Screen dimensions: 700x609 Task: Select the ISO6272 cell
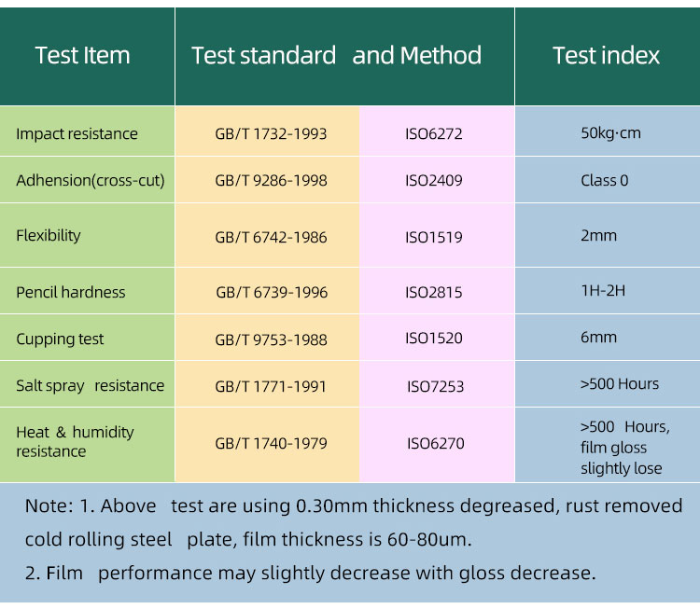point(433,134)
